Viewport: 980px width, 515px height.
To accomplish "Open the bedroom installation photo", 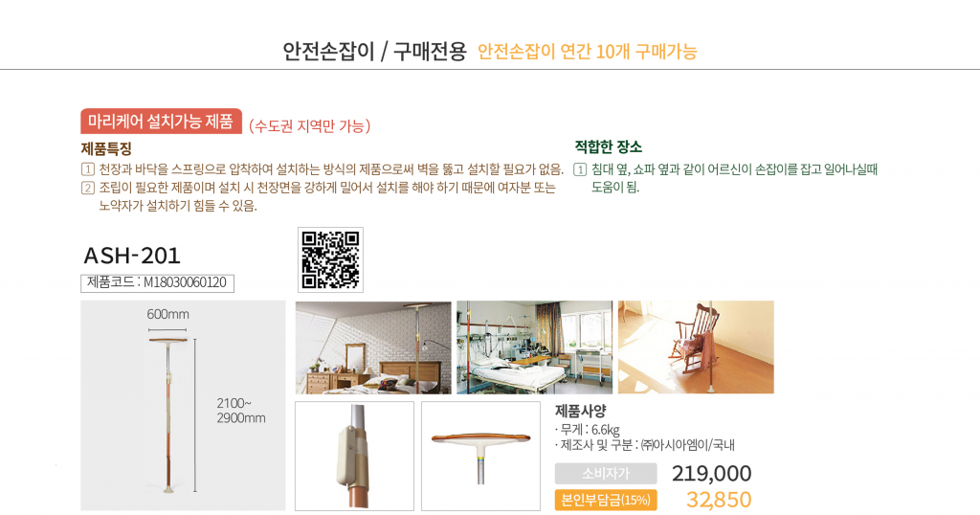I will click(x=373, y=347).
